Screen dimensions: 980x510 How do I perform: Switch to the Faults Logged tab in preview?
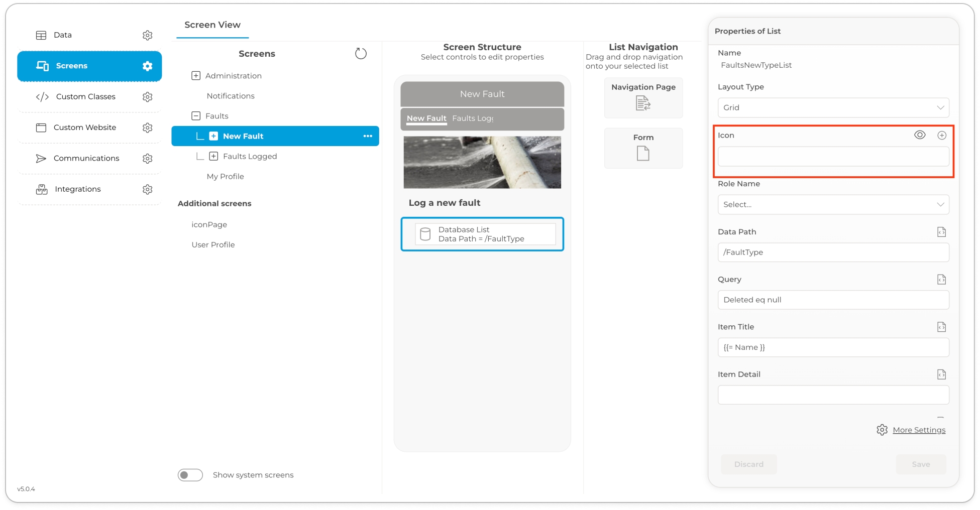pyautogui.click(x=472, y=118)
